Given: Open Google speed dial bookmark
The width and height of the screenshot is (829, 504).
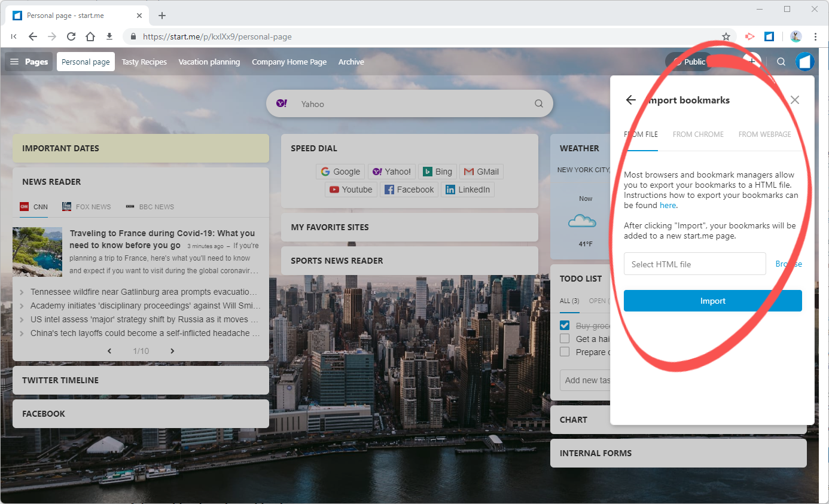Looking at the screenshot, I should [x=340, y=172].
